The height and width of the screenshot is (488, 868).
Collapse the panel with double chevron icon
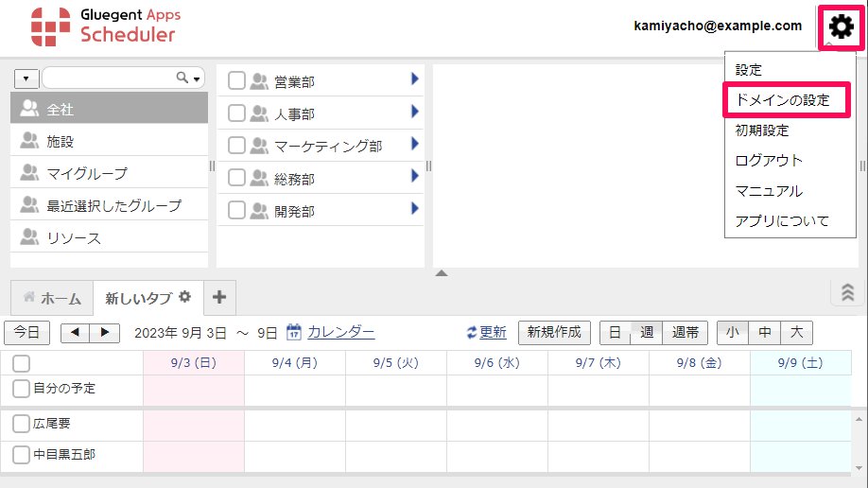pyautogui.click(x=847, y=293)
